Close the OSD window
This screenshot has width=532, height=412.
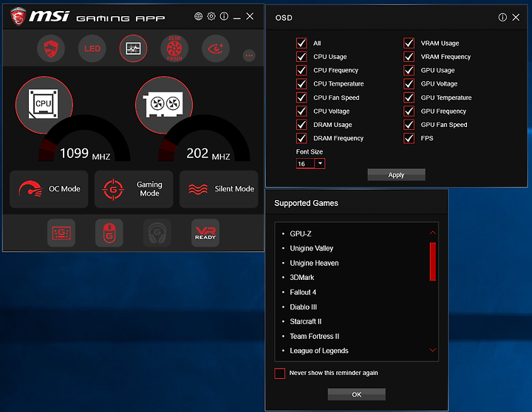tap(516, 17)
